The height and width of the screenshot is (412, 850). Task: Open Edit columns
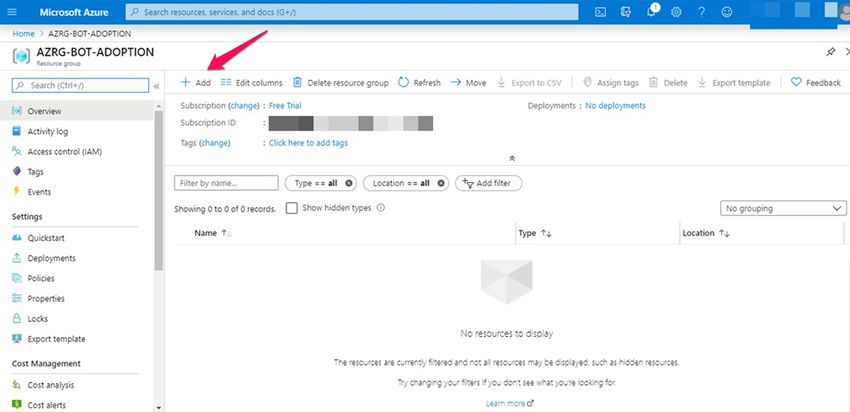coord(252,82)
